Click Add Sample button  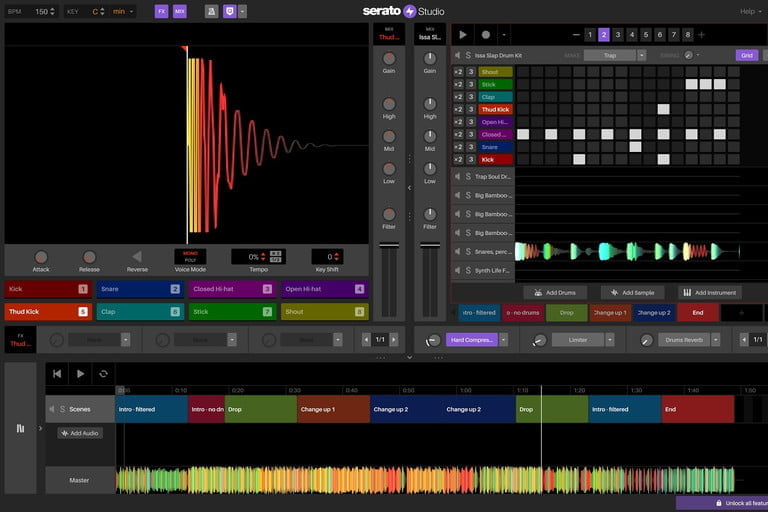632,293
